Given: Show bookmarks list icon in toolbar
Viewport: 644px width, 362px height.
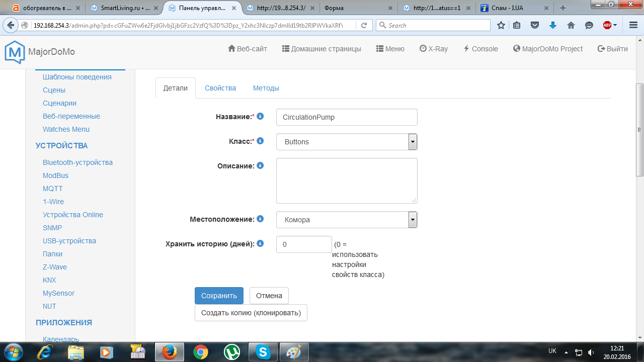Looking at the screenshot, I should pyautogui.click(x=517, y=25).
